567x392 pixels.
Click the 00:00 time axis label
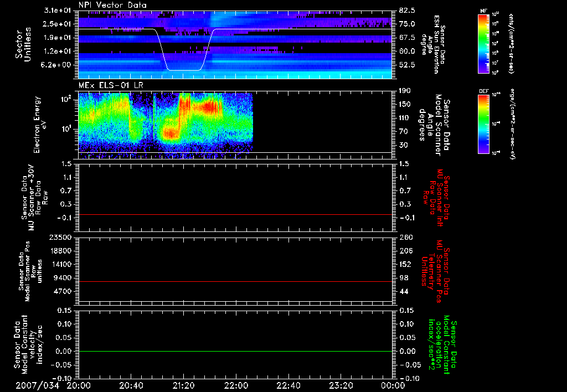[393, 385]
